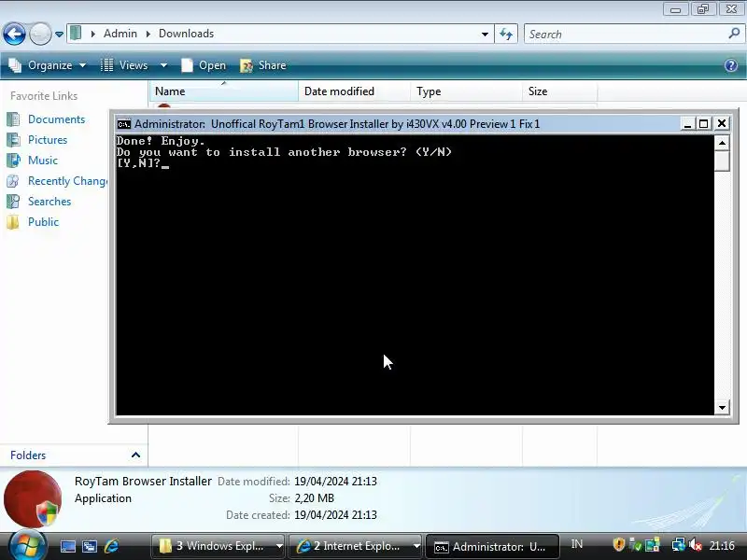Click the console scrollbar down arrow
The width and height of the screenshot is (747, 560).
[722, 407]
